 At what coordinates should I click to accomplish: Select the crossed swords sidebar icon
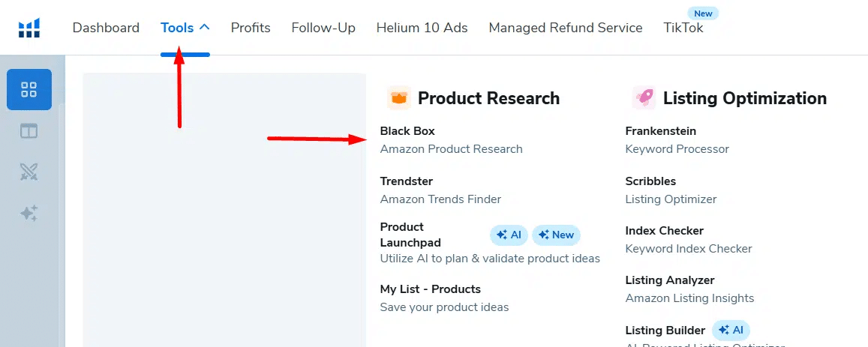point(29,172)
